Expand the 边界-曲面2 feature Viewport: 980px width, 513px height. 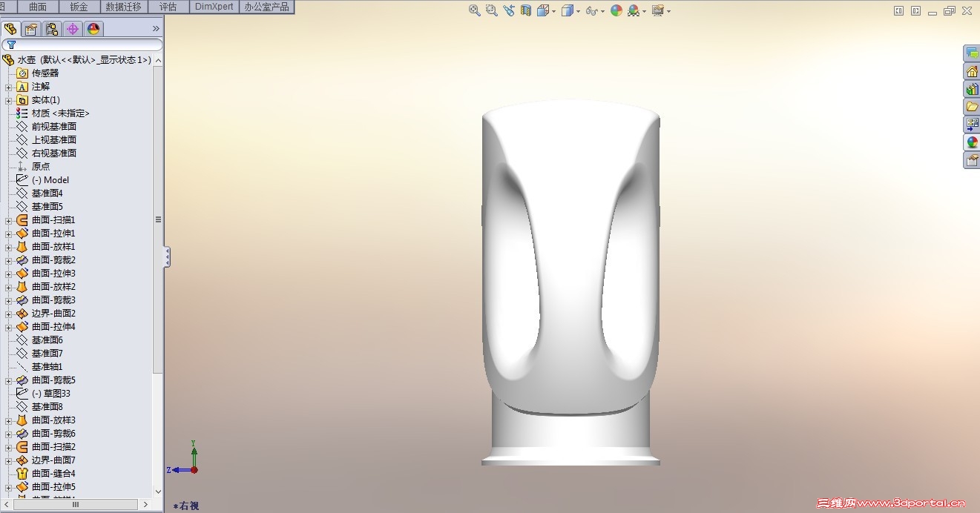tap(9, 314)
